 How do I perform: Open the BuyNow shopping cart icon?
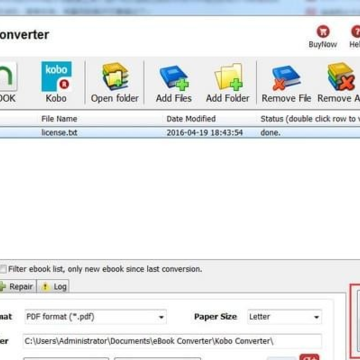tap(323, 32)
